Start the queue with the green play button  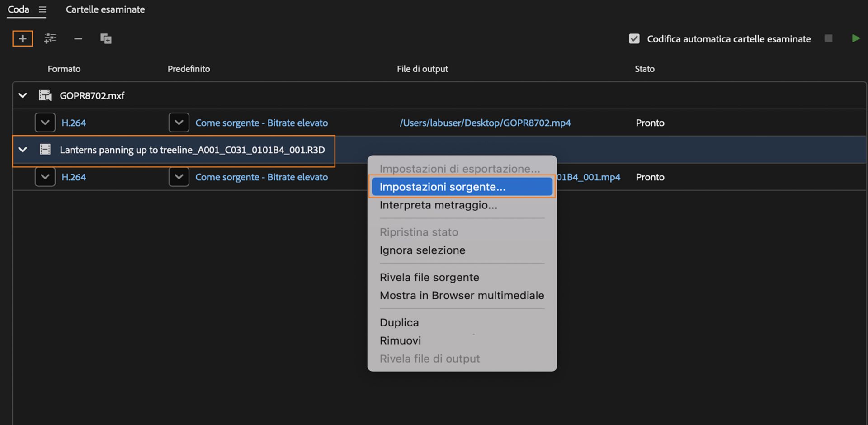pos(855,38)
